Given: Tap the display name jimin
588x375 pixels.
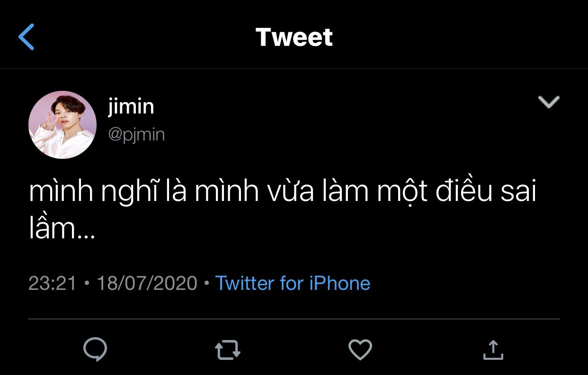Looking at the screenshot, I should [131, 106].
